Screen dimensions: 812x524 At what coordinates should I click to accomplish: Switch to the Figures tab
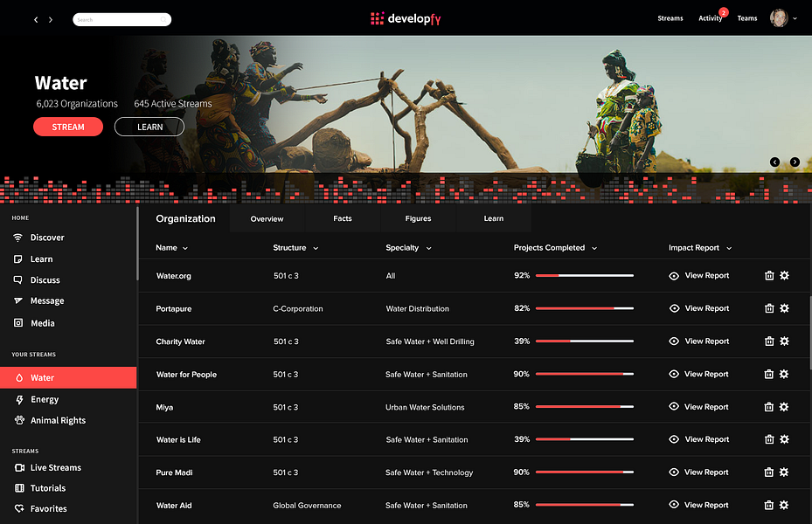(418, 219)
